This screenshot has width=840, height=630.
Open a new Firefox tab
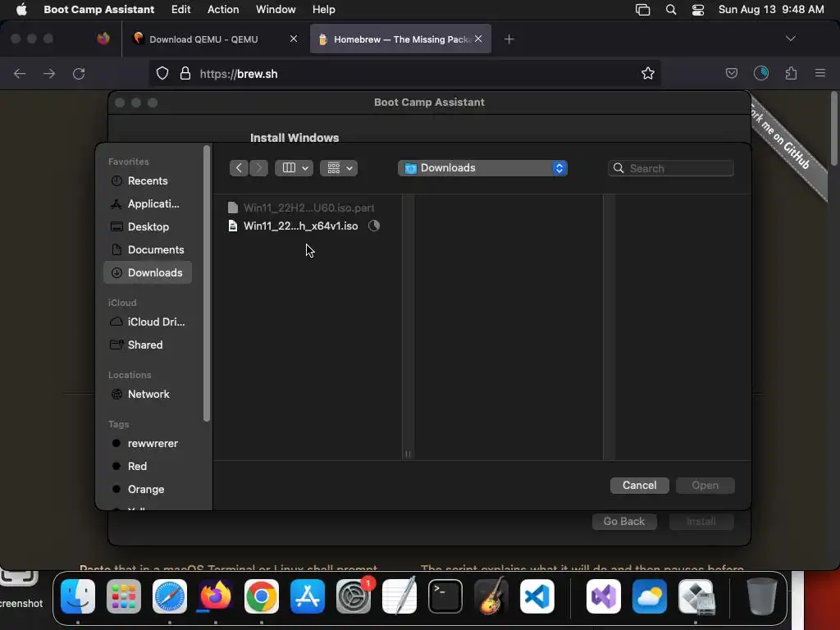point(509,39)
